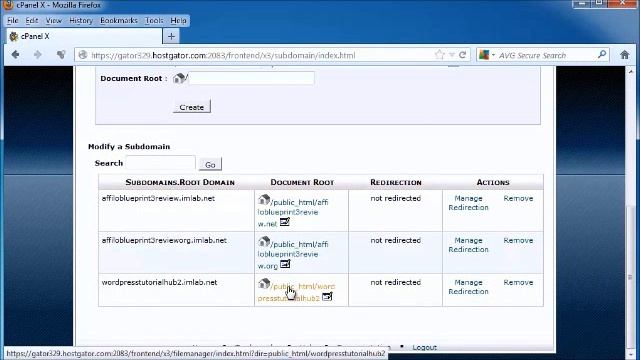
Task: Click the page scroll-up arrow
Action: coord(631,71)
